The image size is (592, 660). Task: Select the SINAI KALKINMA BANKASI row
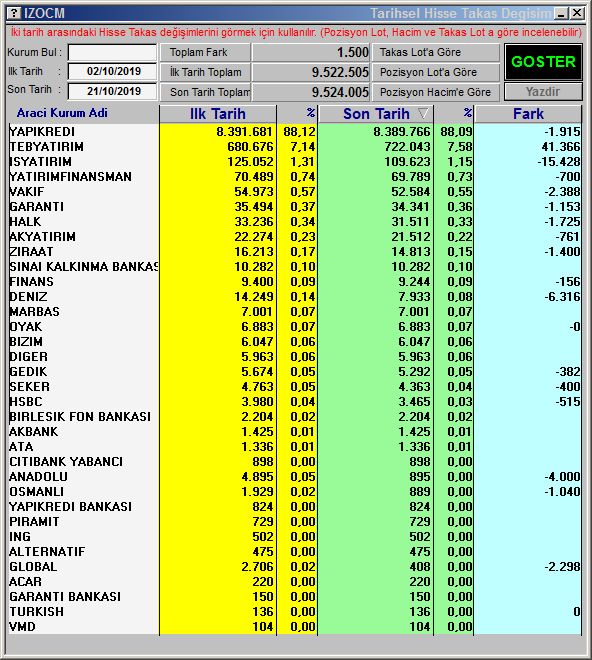point(295,267)
